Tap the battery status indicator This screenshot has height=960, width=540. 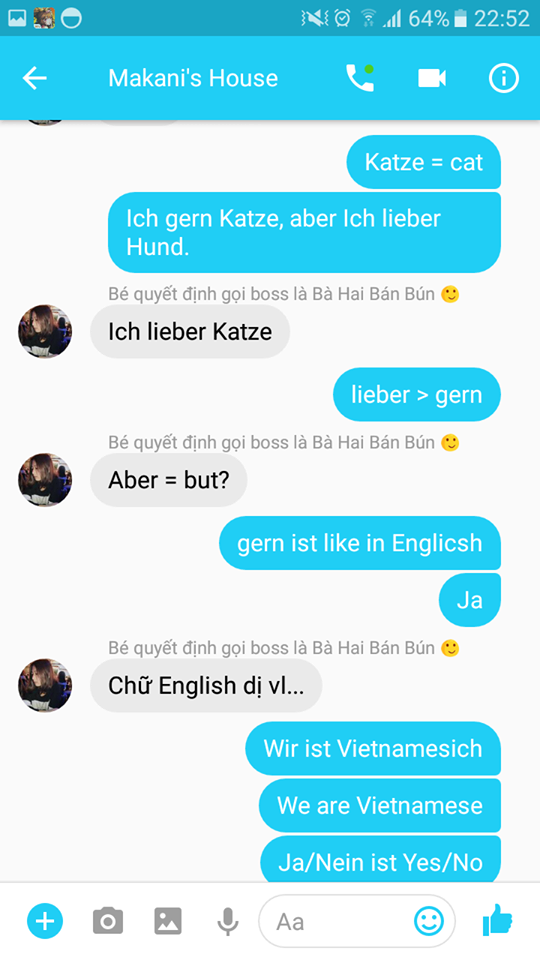click(460, 18)
